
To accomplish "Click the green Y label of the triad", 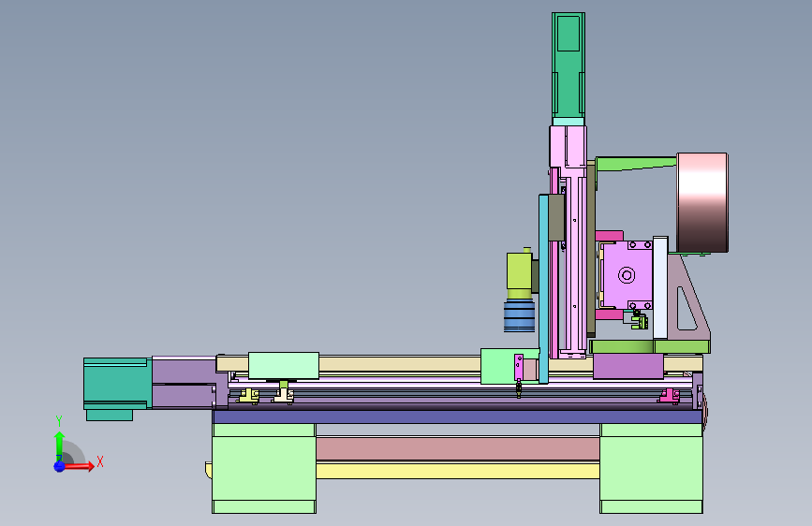I will (x=59, y=421).
